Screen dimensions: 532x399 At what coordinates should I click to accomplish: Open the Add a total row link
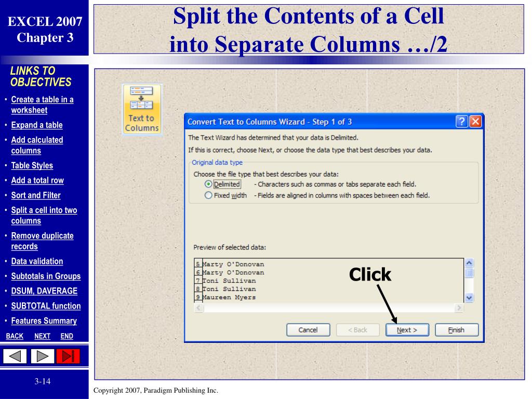[37, 180]
